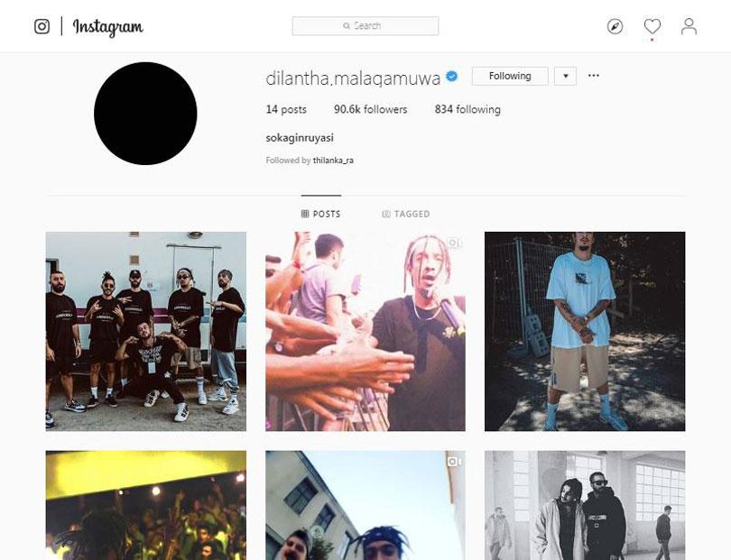The height and width of the screenshot is (560, 731).
Task: Toggle the Following button
Action: (510, 76)
